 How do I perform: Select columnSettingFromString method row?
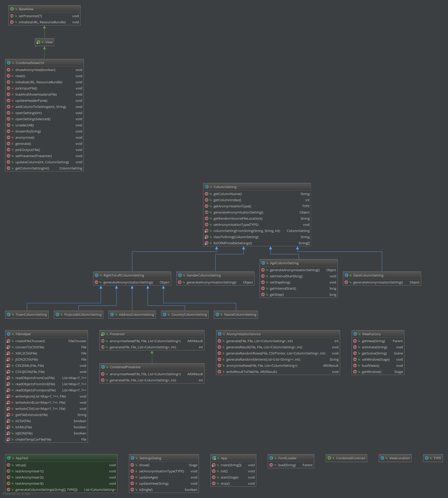click(x=257, y=231)
